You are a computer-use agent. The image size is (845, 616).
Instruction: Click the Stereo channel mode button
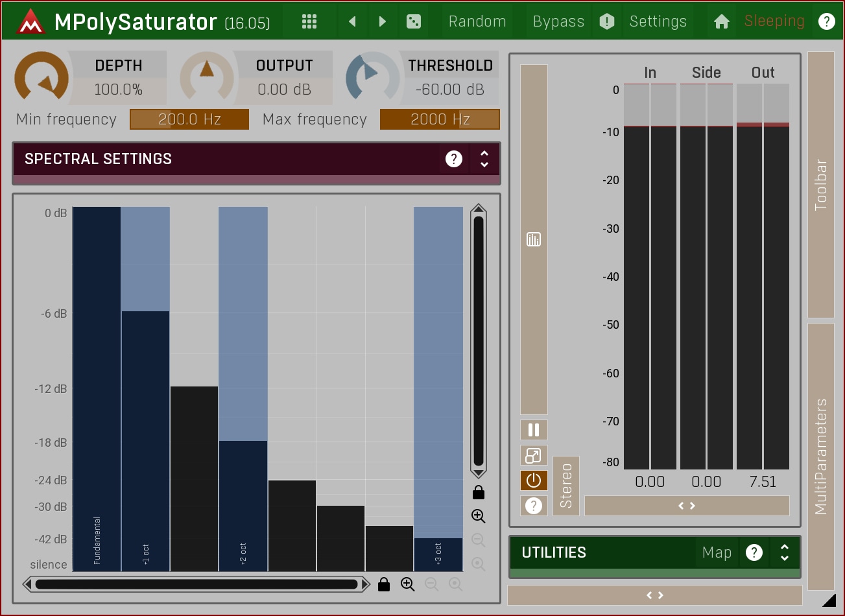click(x=566, y=486)
